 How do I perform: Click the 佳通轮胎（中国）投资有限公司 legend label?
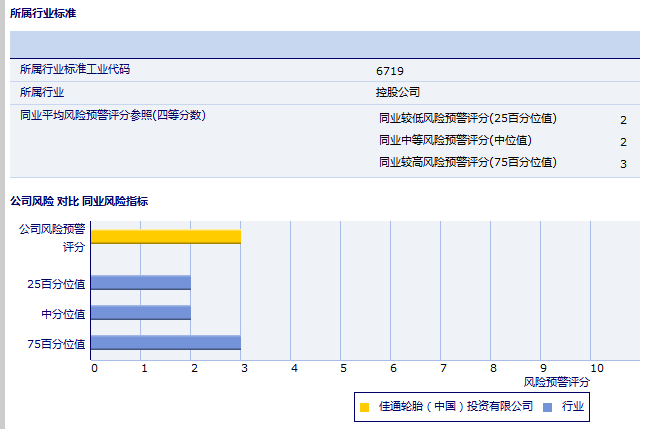pyautogui.click(x=456, y=407)
